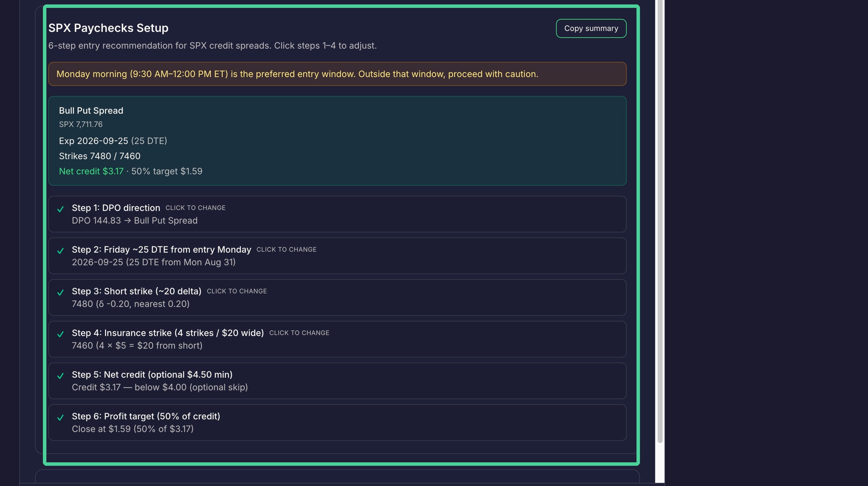Click CLICK TO CHANGE next to DPO direction

pyautogui.click(x=196, y=208)
